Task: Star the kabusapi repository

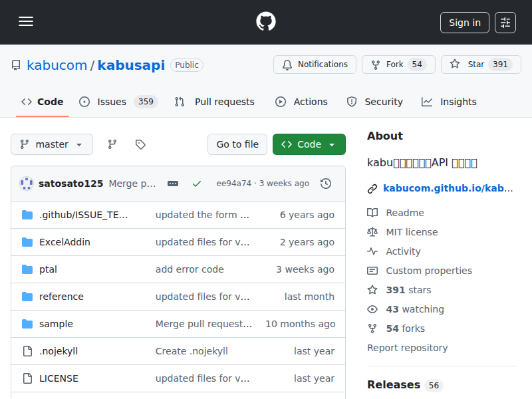Action: click(480, 65)
